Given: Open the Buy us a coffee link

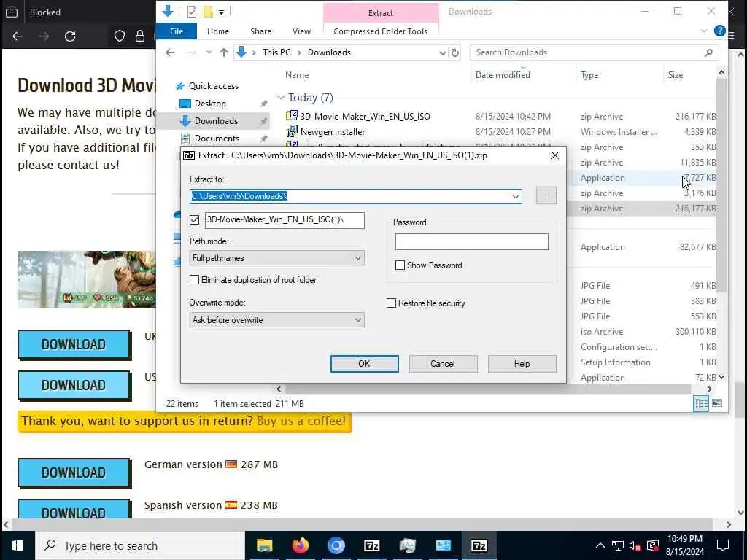Looking at the screenshot, I should pyautogui.click(x=301, y=421).
